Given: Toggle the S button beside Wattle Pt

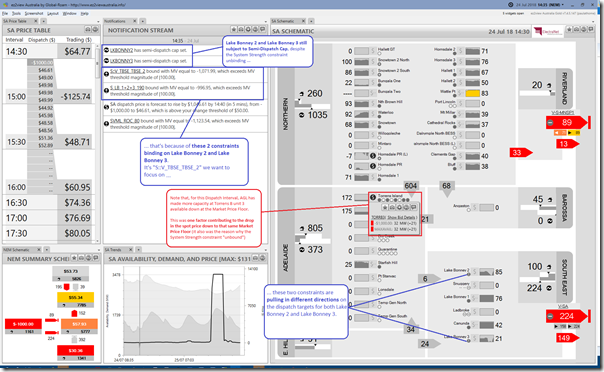Looking at the screenshot, I should click(x=460, y=93).
